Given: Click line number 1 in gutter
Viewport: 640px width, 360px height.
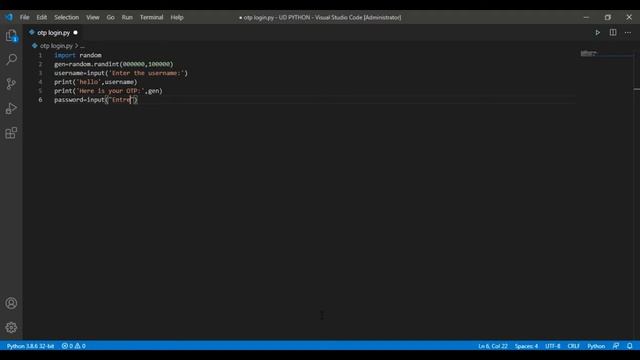Looking at the screenshot, I should [x=40, y=55].
